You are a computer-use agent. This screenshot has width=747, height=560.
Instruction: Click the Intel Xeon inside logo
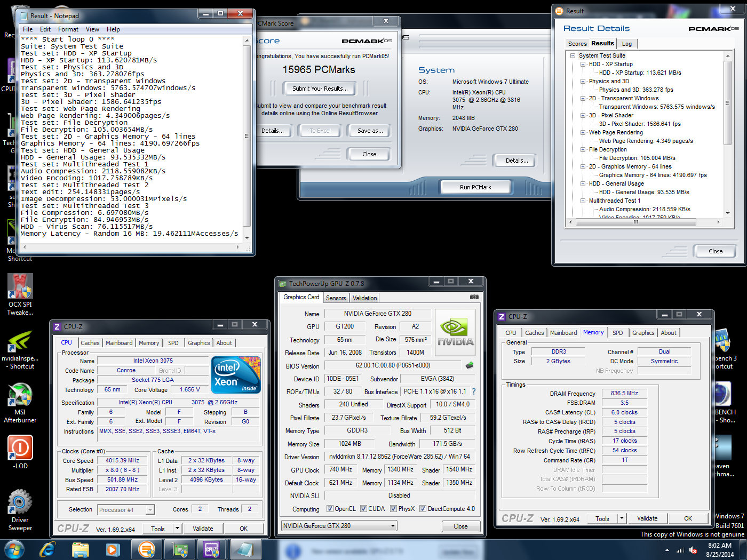pyautogui.click(x=236, y=374)
